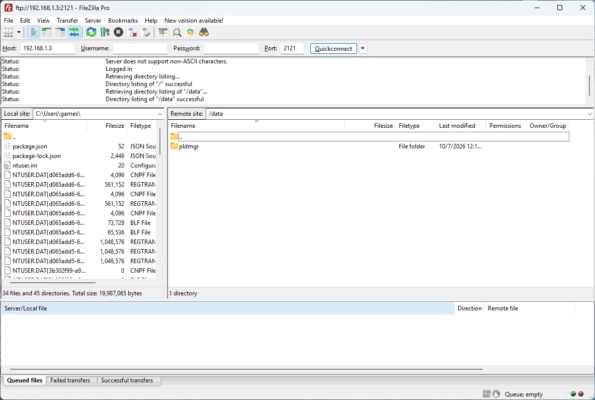Toggle the message log display
Screen dimensions: 595x400
pyautogui.click(x=33, y=32)
